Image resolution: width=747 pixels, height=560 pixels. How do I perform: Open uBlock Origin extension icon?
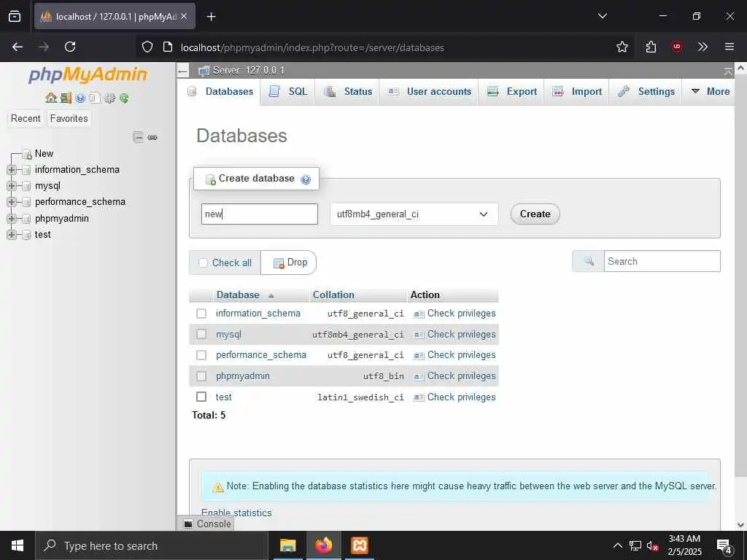pos(676,47)
